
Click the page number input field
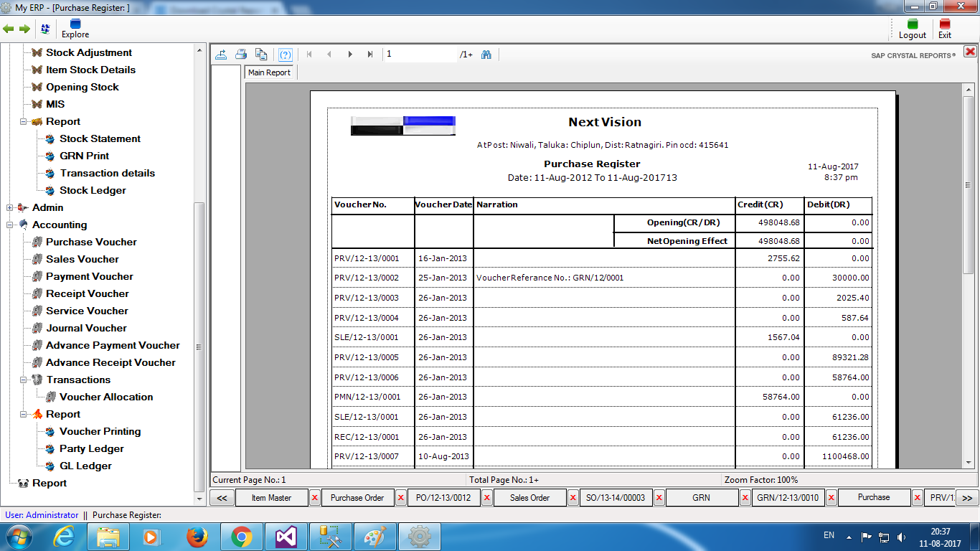[420, 55]
